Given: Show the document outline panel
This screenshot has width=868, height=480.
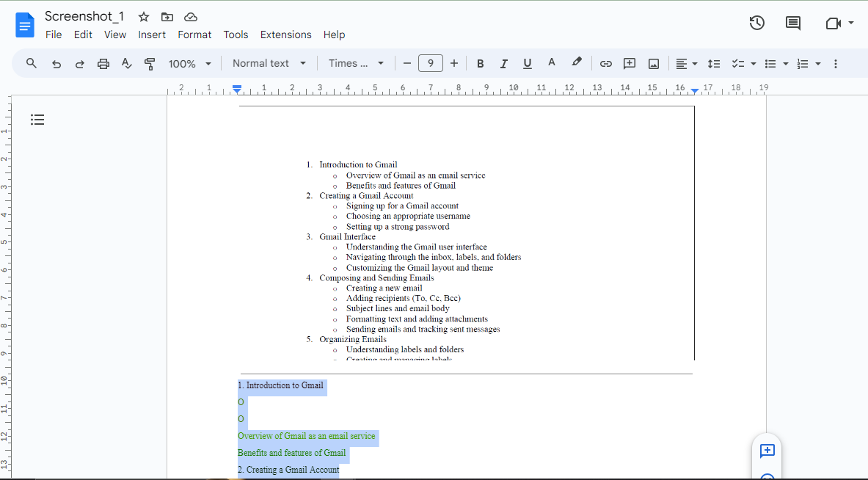Looking at the screenshot, I should click(x=37, y=120).
